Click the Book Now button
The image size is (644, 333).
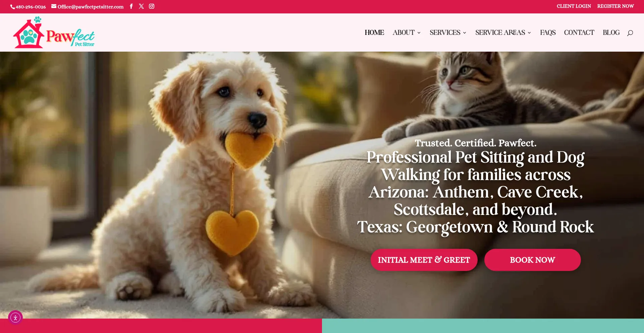(532, 260)
